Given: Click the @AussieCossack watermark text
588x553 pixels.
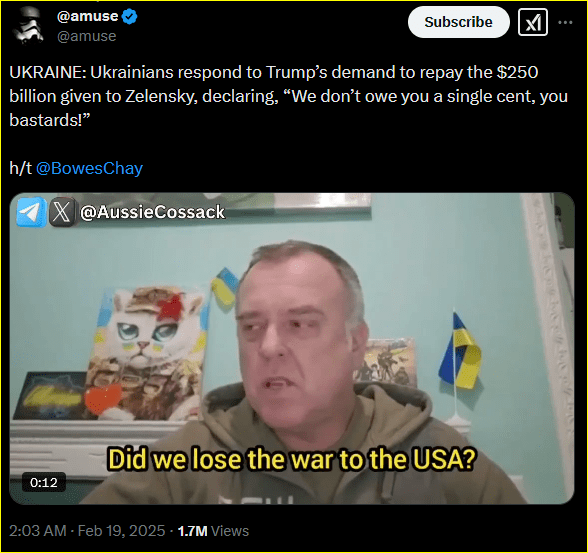Looking at the screenshot, I should pyautogui.click(x=152, y=212).
